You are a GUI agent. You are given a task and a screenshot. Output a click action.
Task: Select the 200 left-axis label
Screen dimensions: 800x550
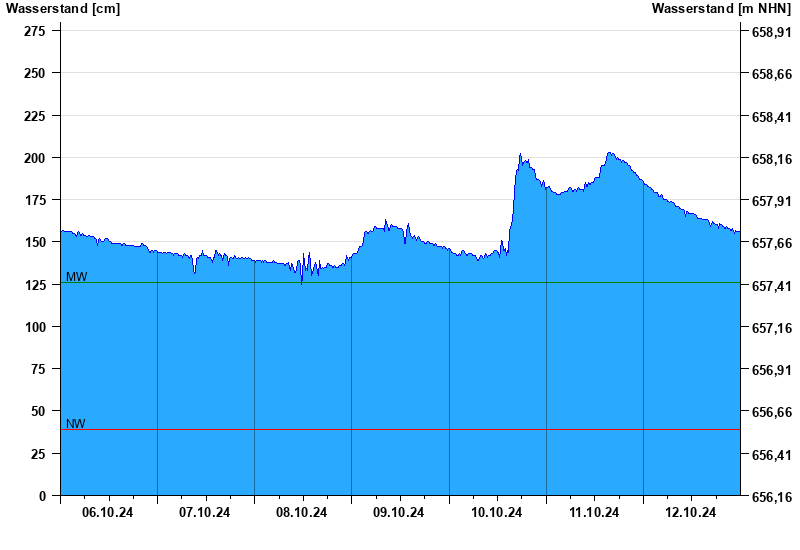[x=35, y=158]
